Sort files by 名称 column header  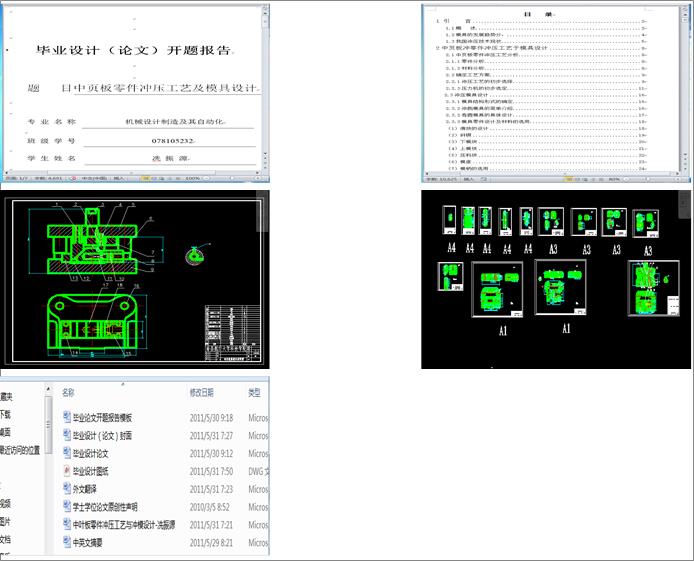(68, 392)
